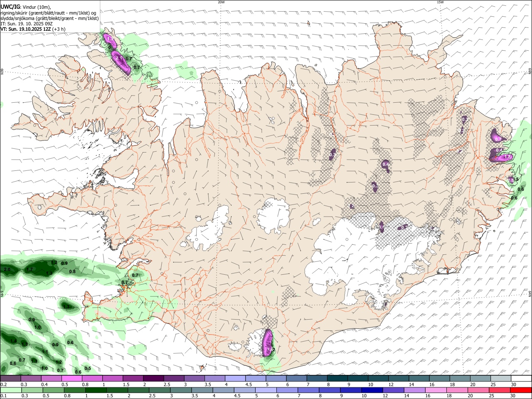Image resolution: width=532 pixels, height=399 pixels.
Task: Click the valid time 'VT: Sun. 19.10.2025 12Z'
Action: click(26, 29)
